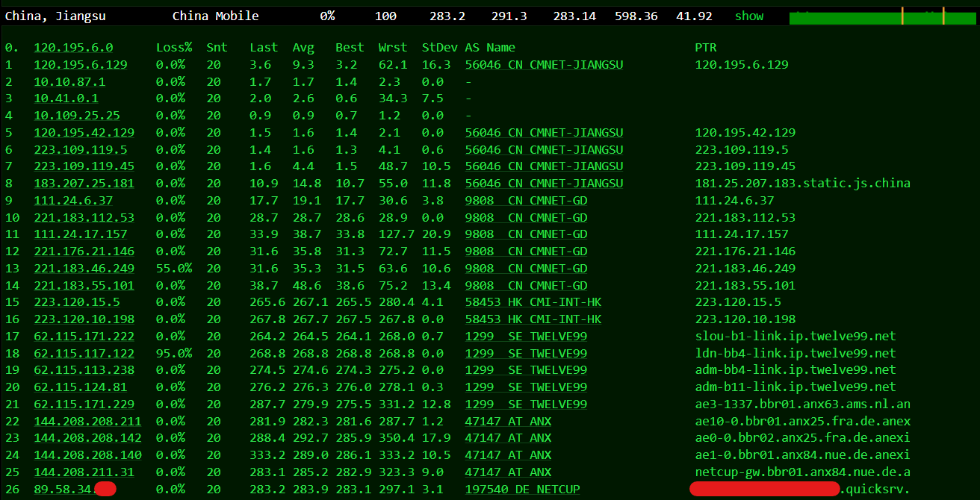Open IP link 144.208.208.140
Viewport: 980px width, 500px height.
pos(87,455)
